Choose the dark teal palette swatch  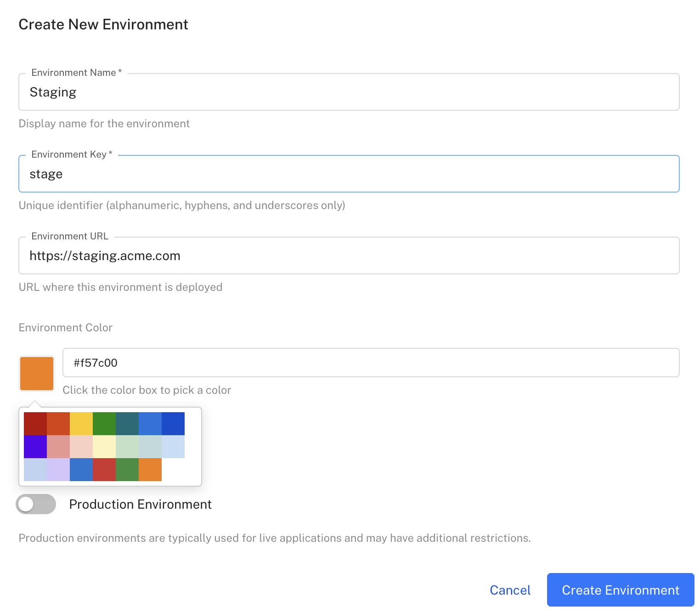(x=127, y=424)
